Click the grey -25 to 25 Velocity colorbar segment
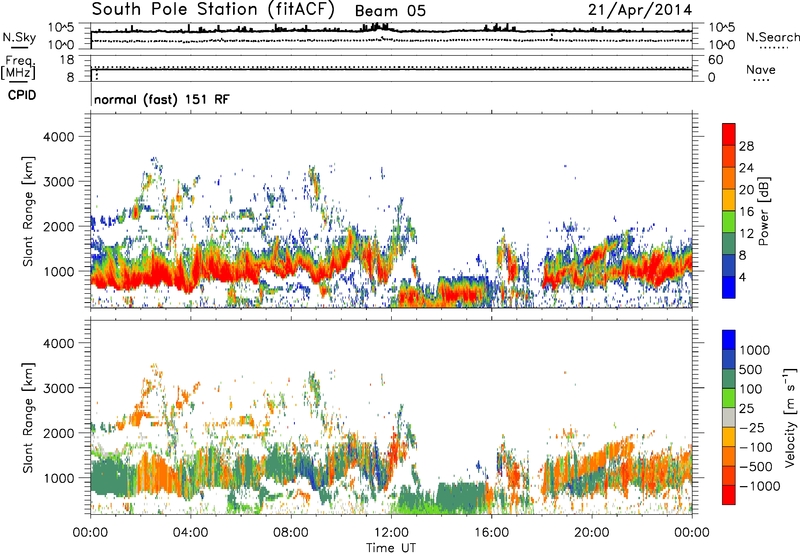800x554 pixels. coord(729,418)
